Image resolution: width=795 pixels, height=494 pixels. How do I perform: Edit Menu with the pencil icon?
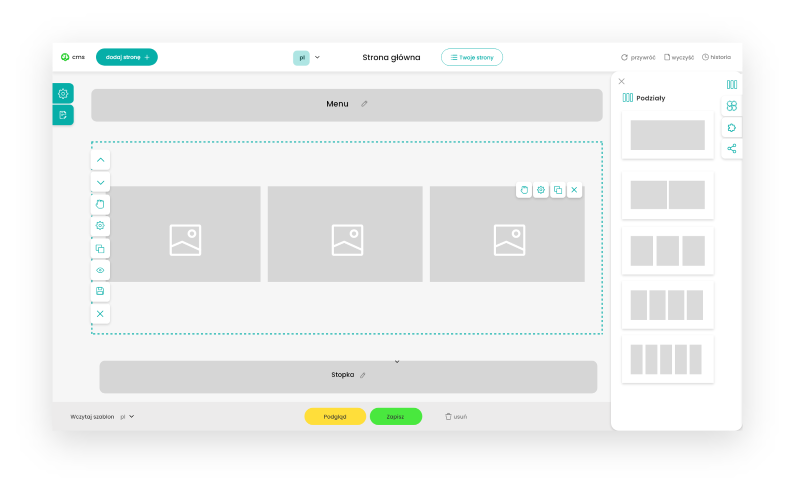click(x=364, y=104)
